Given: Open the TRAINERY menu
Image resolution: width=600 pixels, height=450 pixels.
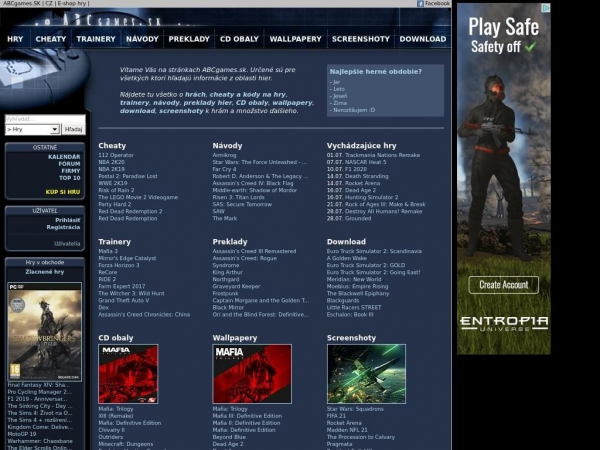Looking at the screenshot, I should (96, 39).
